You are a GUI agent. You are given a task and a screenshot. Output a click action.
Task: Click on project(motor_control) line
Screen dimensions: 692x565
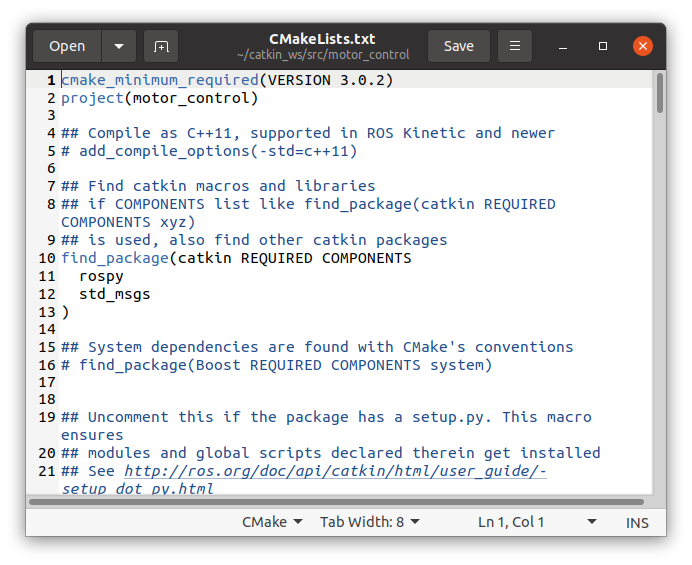coord(159,98)
